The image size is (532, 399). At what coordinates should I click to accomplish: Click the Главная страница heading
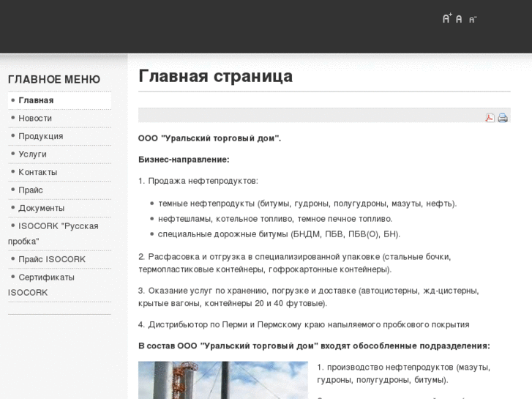215,76
